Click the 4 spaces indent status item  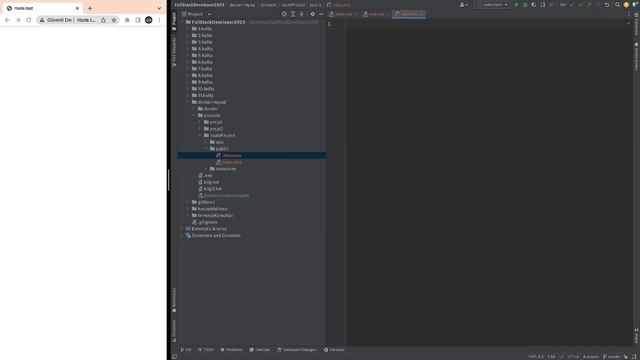591,357
